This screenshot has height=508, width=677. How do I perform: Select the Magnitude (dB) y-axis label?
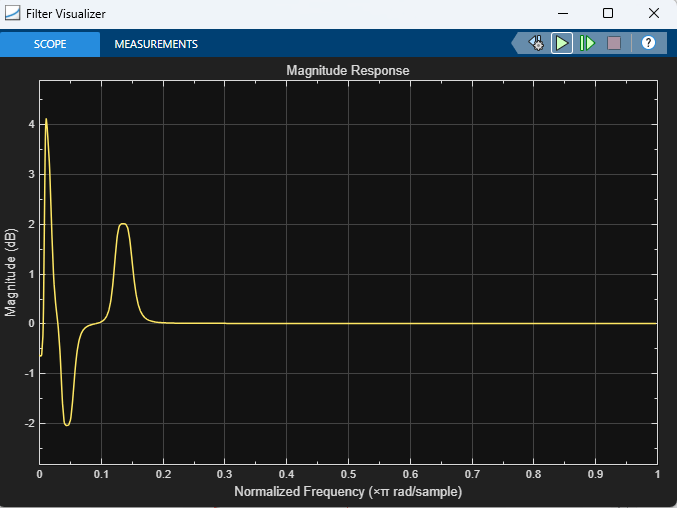coord(11,272)
